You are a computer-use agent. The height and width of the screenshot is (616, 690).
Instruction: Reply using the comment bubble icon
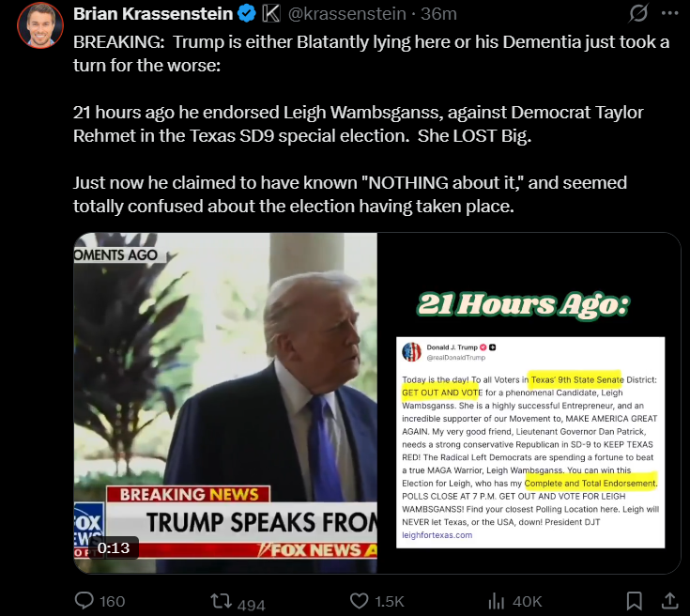(x=84, y=601)
